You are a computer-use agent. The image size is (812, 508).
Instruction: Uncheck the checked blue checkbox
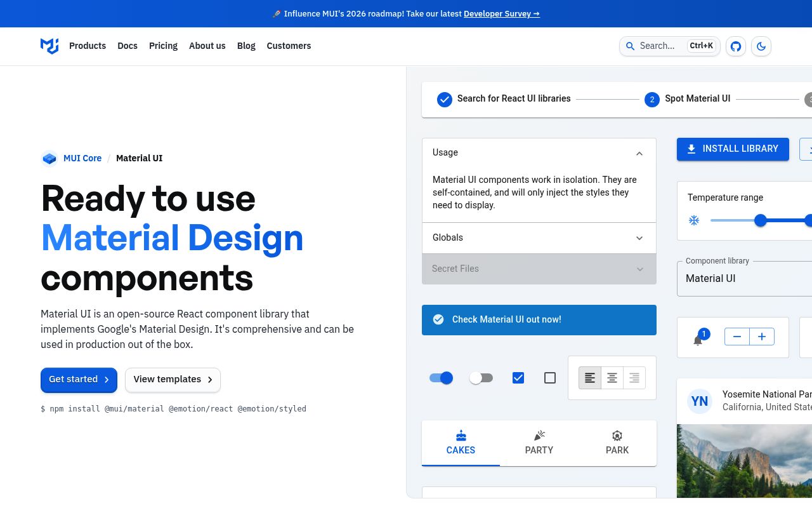coord(518,377)
